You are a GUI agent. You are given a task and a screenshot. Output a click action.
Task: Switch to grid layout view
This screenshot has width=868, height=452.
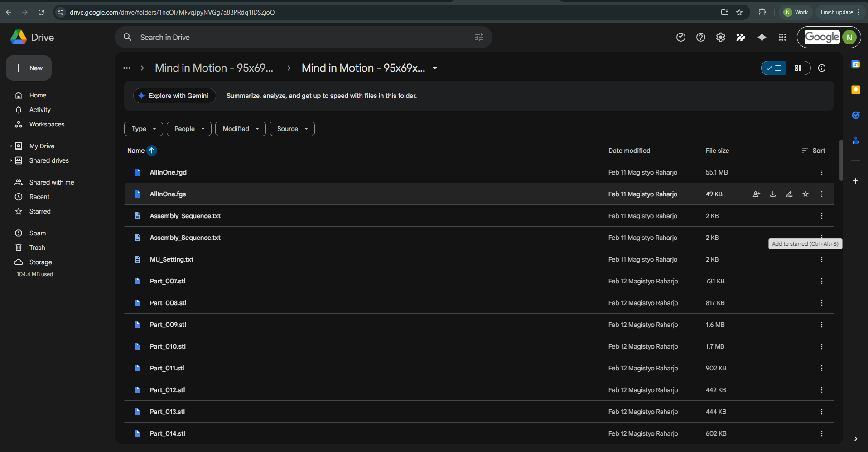click(x=798, y=68)
